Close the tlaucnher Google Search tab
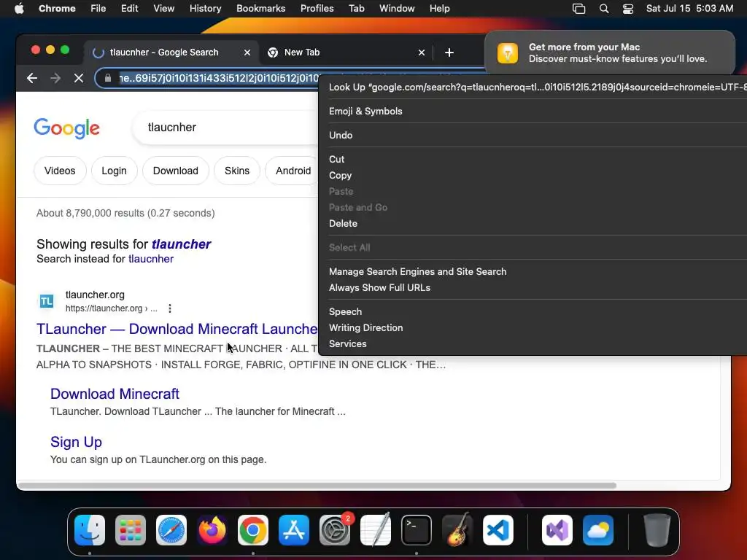 tap(247, 52)
